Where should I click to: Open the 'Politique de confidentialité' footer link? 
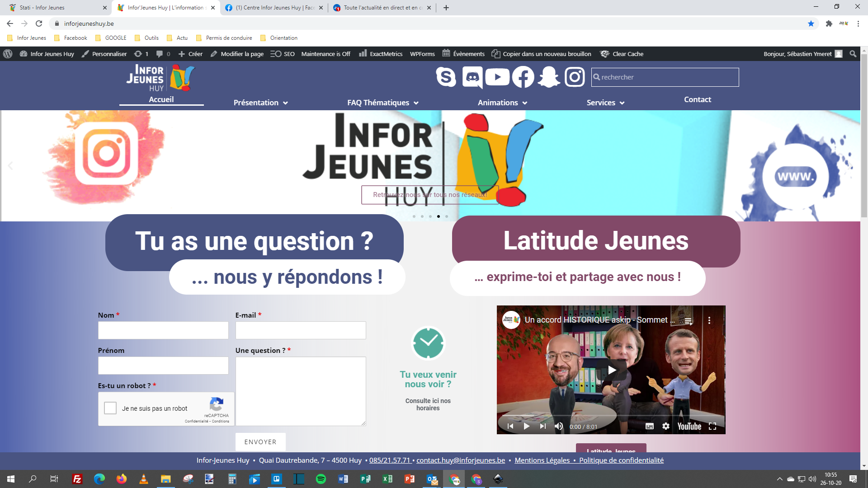621,460
